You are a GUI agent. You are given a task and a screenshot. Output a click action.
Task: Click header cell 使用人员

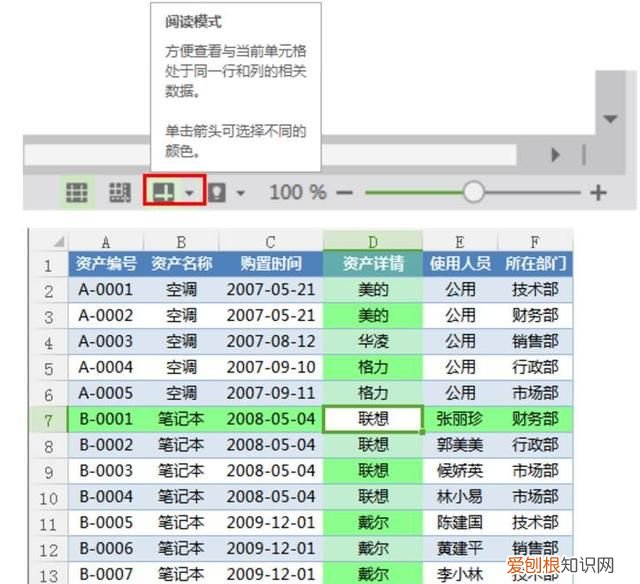(x=460, y=264)
